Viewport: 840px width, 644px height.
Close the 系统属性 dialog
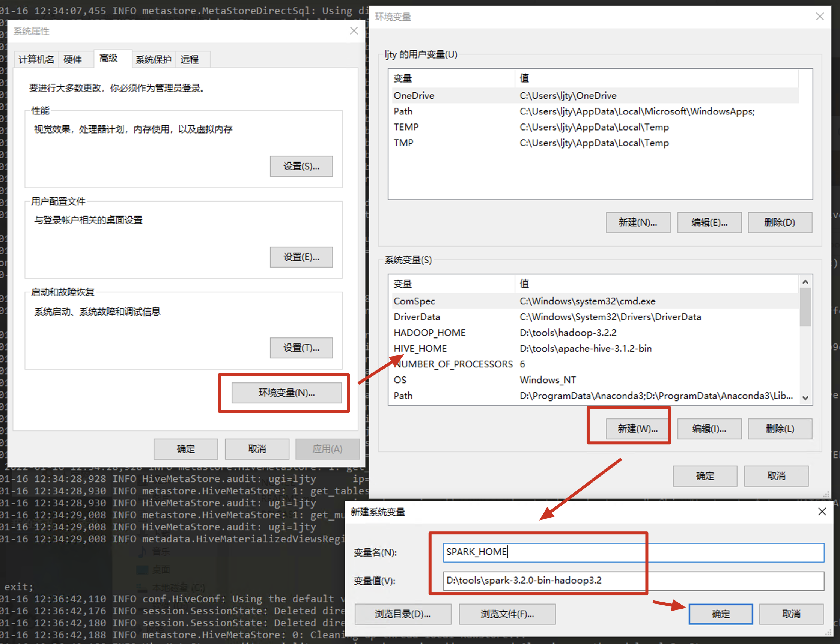coord(354,31)
